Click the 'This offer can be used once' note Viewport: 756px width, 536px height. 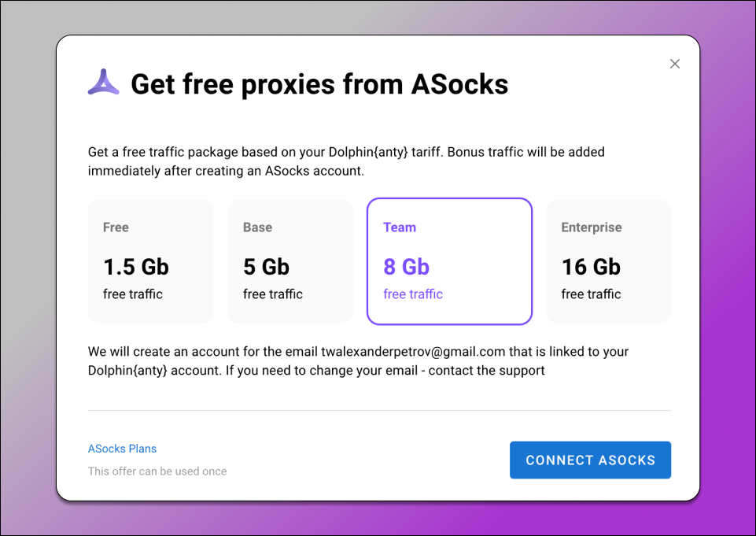(157, 471)
